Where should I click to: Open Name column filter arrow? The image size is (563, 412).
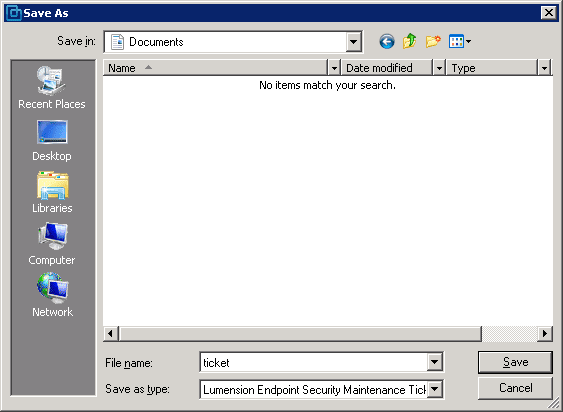[x=334, y=68]
